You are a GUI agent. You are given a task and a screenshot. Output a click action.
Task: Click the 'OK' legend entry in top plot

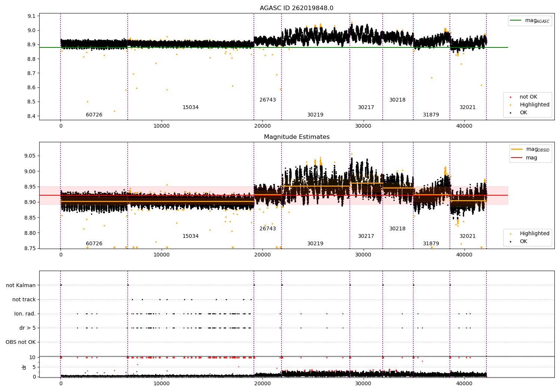(x=519, y=113)
